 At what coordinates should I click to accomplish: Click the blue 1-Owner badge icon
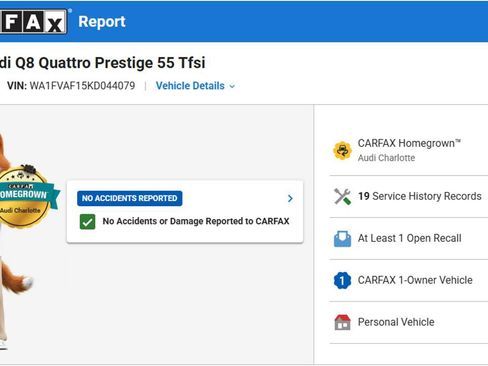(342, 280)
